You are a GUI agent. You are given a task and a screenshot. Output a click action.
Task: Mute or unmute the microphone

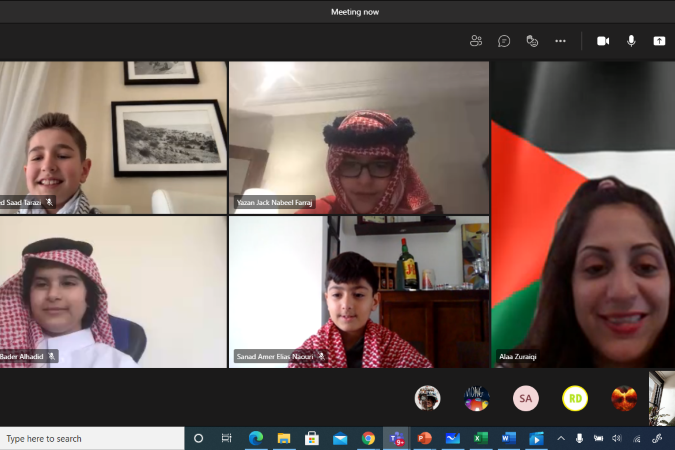point(631,41)
